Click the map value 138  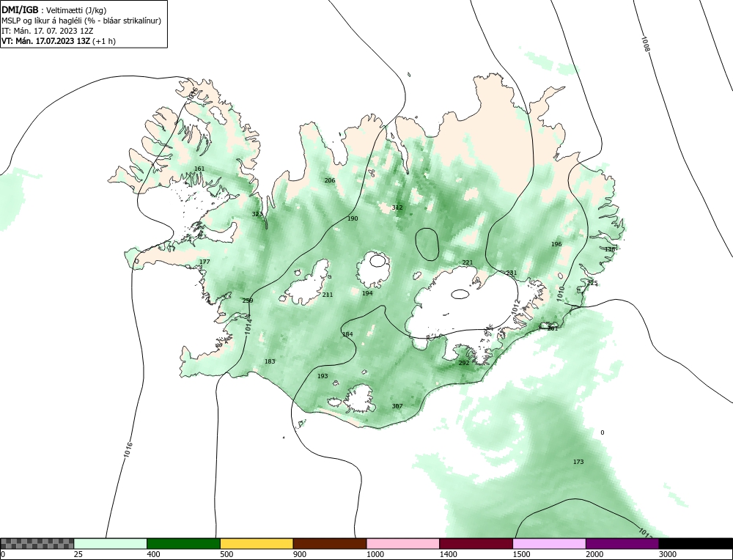610,249
